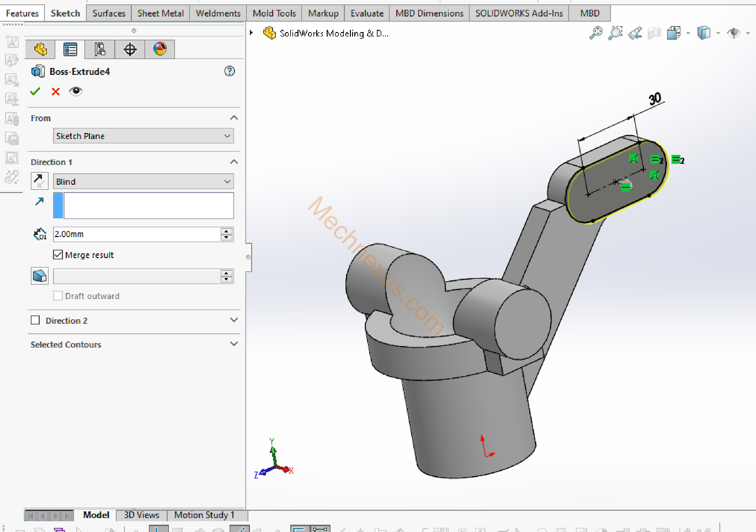This screenshot has width=756, height=532.
Task: Open the DisplayManager color ball tab
Action: pos(160,50)
